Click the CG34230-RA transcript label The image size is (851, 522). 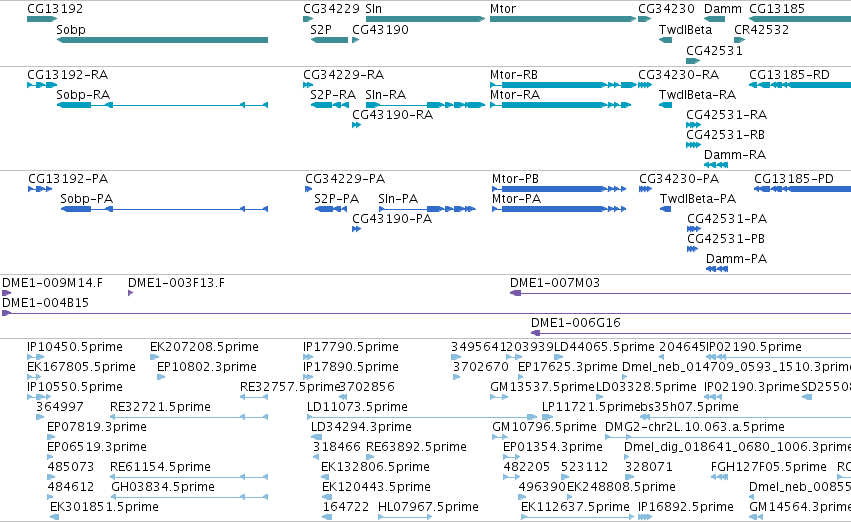click(678, 74)
